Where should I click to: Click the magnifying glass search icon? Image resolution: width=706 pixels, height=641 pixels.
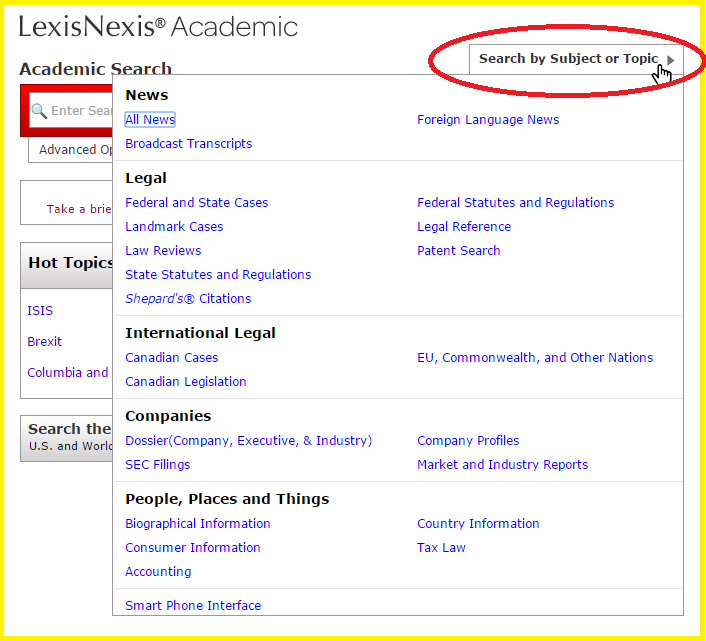point(39,111)
